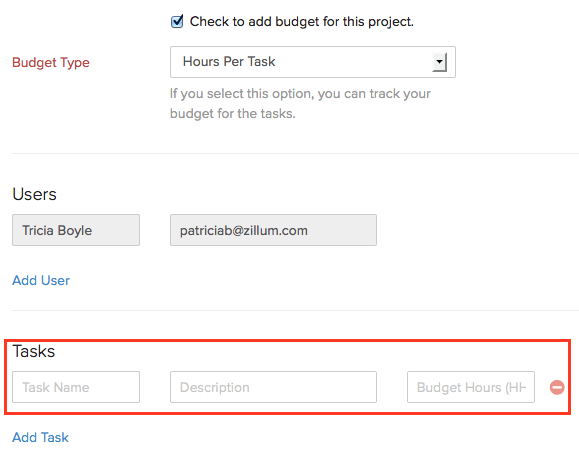Delete the empty task row with minus icon

[557, 387]
